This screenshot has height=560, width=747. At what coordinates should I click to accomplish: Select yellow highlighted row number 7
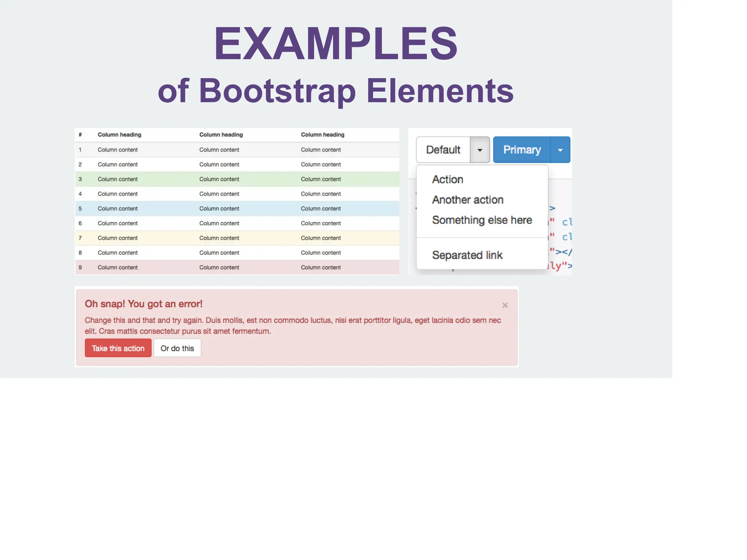pos(237,238)
